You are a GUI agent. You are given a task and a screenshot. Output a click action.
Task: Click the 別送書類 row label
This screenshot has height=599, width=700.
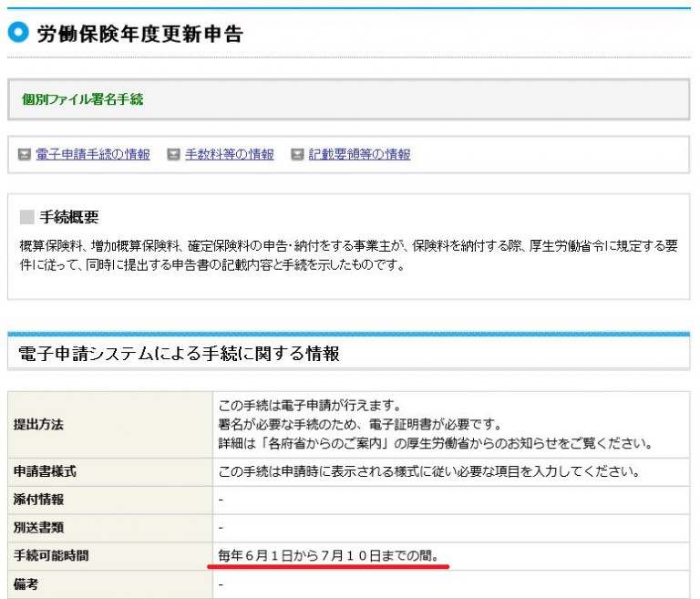[38, 528]
